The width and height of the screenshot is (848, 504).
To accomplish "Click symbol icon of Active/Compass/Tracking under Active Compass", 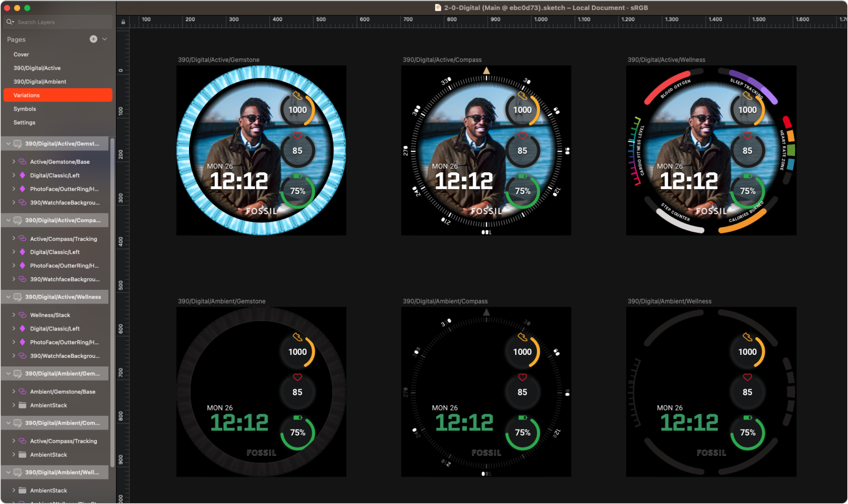I will (22, 238).
